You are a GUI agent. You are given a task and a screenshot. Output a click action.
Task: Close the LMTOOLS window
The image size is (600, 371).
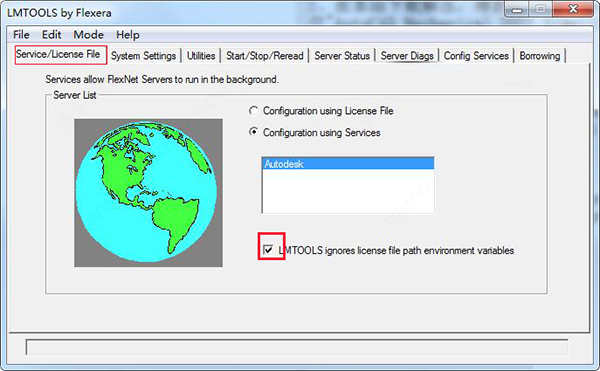point(573,9)
